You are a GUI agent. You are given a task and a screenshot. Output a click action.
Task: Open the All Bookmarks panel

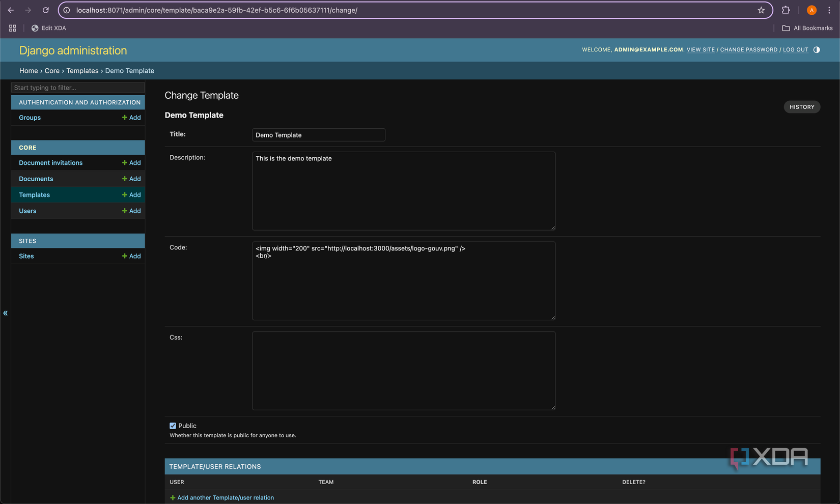click(x=807, y=28)
